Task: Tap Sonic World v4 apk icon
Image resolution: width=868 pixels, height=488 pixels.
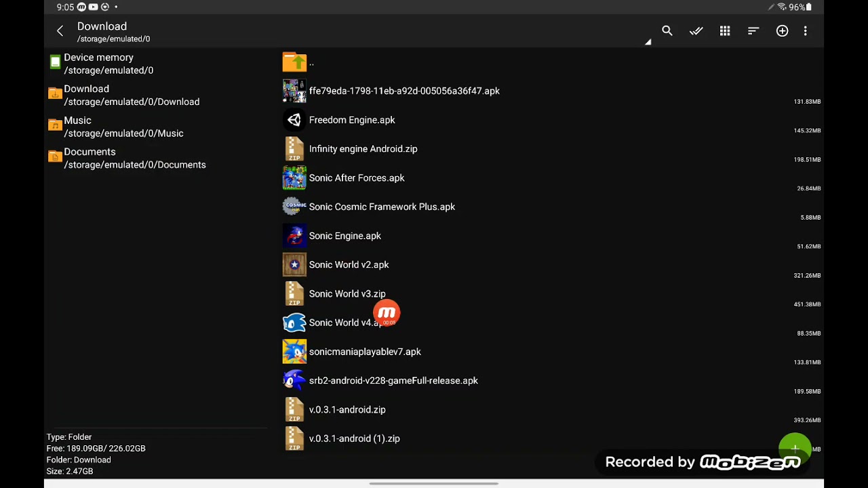Action: click(x=294, y=323)
